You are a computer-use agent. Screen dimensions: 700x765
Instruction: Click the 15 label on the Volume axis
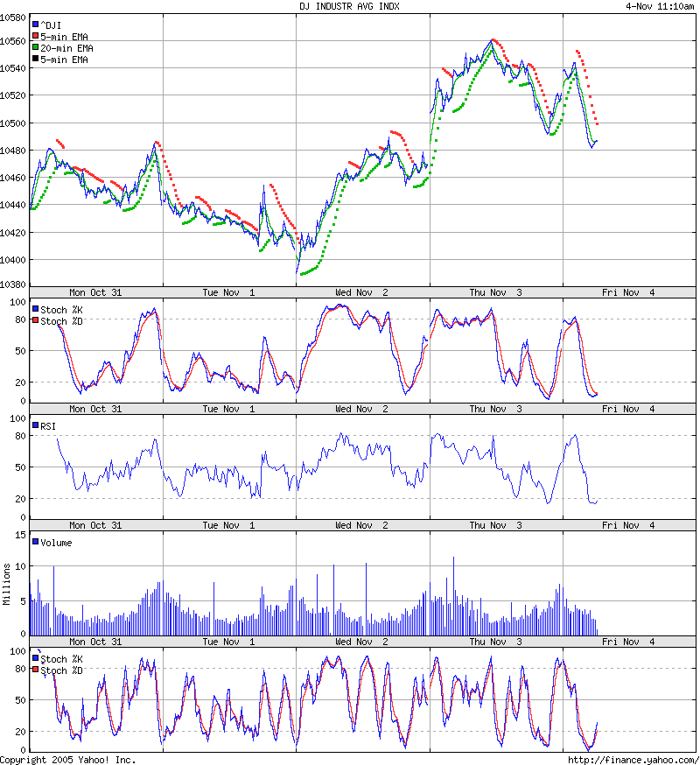click(20, 535)
